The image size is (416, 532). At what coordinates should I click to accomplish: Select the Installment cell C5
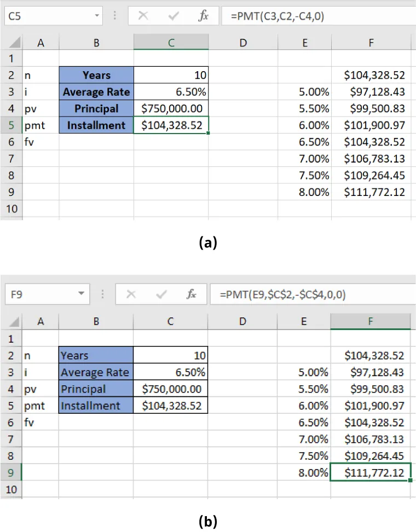(x=171, y=125)
